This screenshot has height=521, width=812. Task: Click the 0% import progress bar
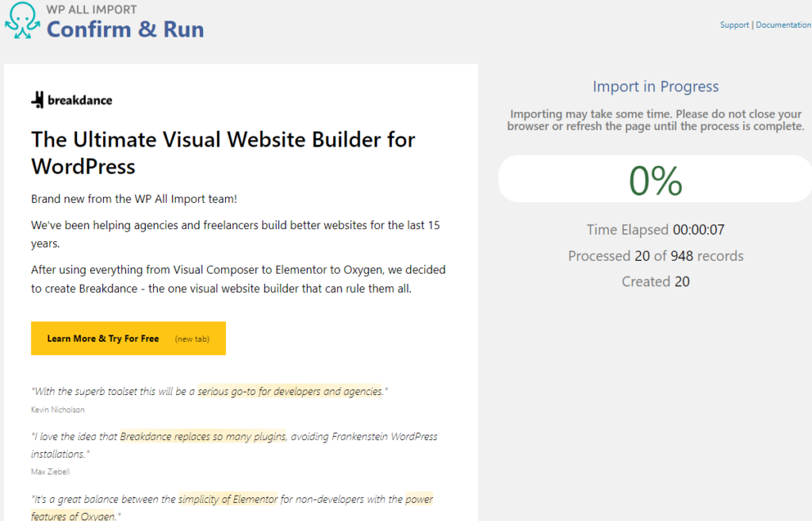655,179
